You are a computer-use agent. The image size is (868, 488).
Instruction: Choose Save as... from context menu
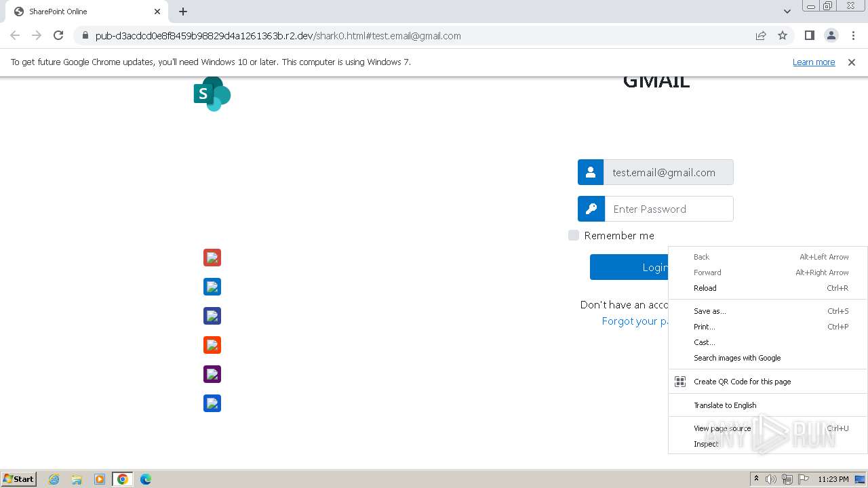(x=768, y=311)
